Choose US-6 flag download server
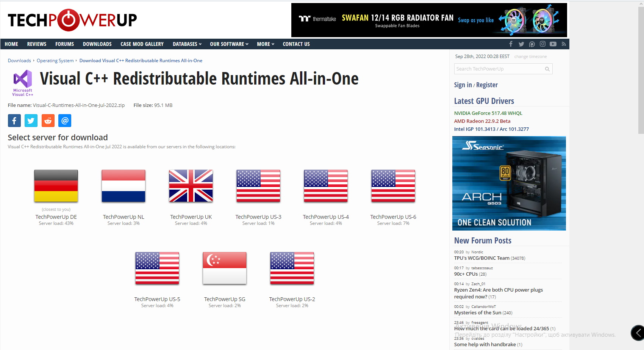The height and width of the screenshot is (350, 644). (x=393, y=186)
